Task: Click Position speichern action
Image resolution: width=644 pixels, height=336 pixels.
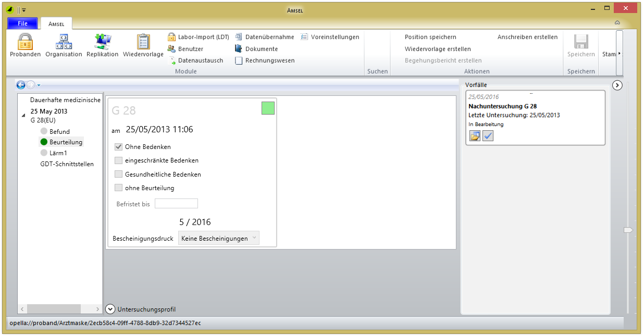Action: coord(430,38)
